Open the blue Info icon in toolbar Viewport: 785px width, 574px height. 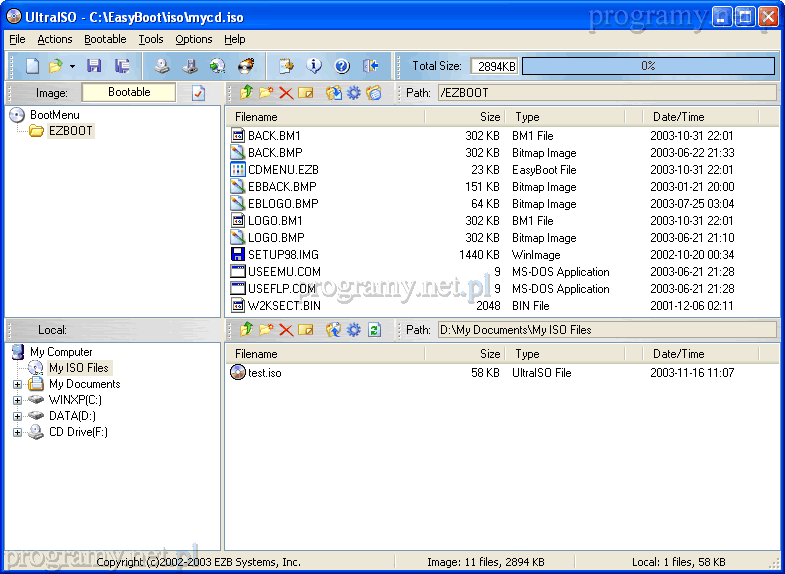click(x=314, y=66)
